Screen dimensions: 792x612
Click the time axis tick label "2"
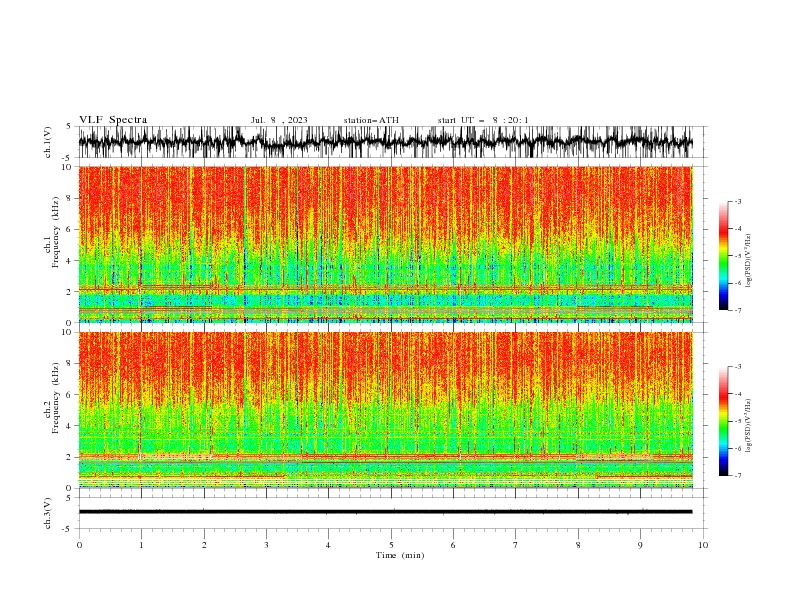[x=204, y=545]
